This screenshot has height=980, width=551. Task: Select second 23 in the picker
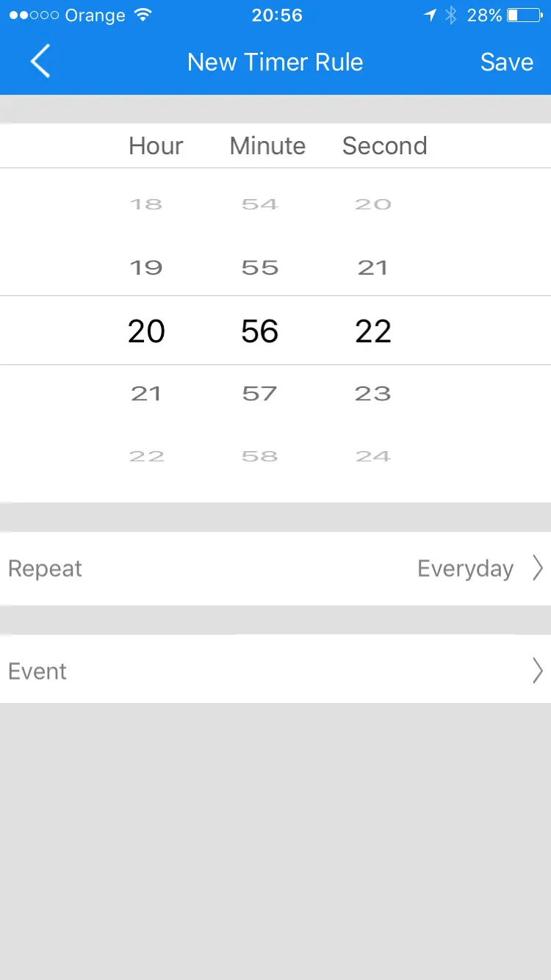coord(372,394)
